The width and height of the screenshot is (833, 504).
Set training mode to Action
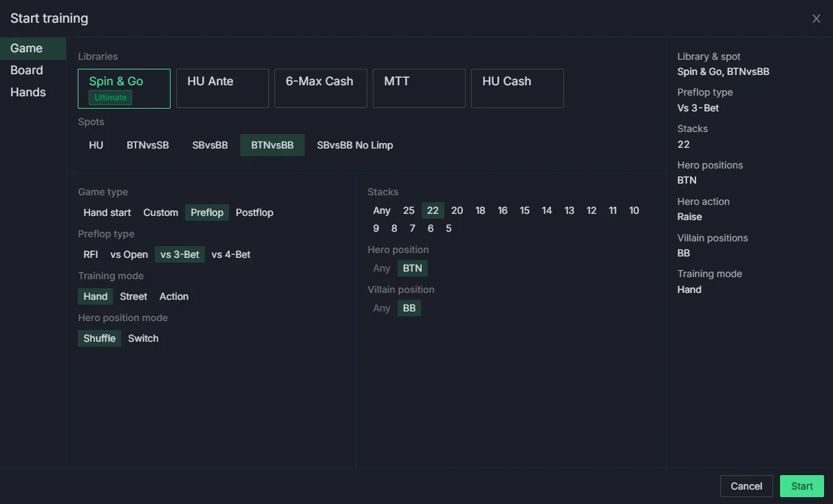174,296
